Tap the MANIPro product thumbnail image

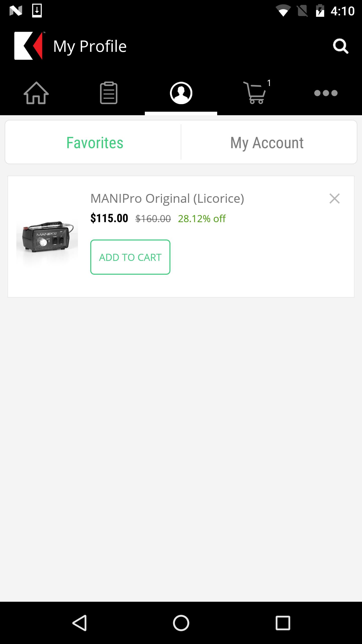tap(47, 236)
